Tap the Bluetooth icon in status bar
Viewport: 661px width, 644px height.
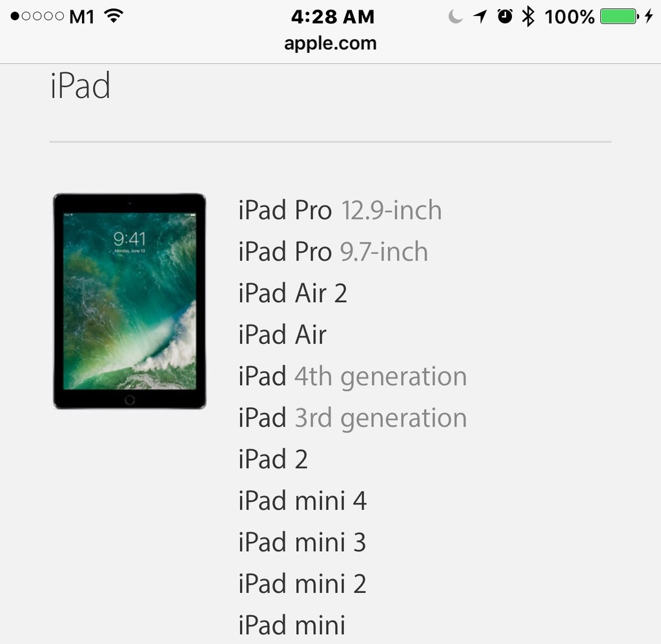click(528, 16)
